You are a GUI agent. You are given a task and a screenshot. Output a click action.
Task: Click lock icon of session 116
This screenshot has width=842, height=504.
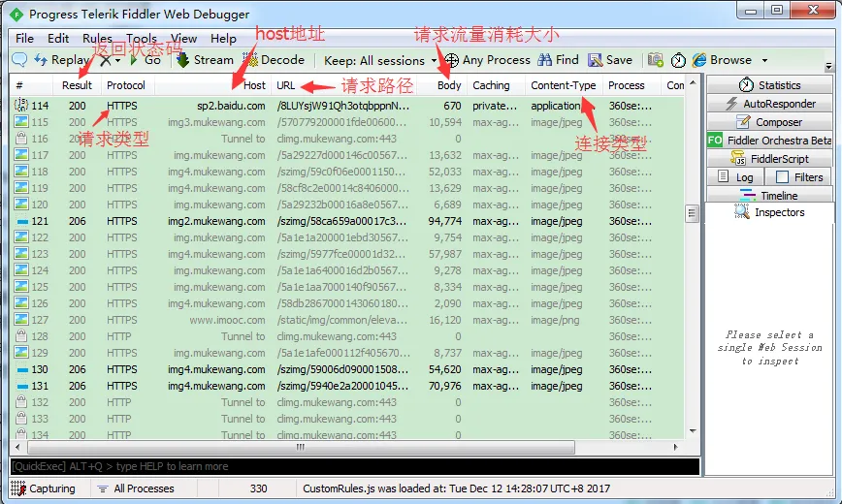coord(21,138)
